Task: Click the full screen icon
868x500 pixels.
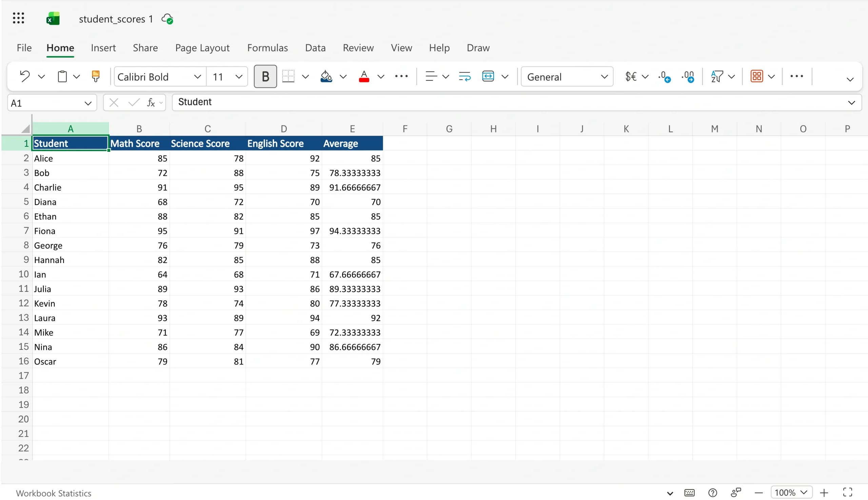Action: pyautogui.click(x=847, y=493)
